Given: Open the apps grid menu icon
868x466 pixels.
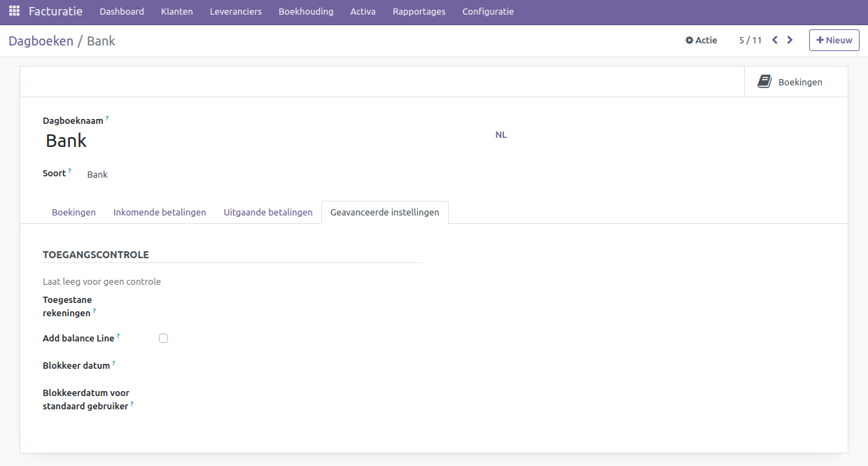Looking at the screenshot, I should click(x=14, y=11).
